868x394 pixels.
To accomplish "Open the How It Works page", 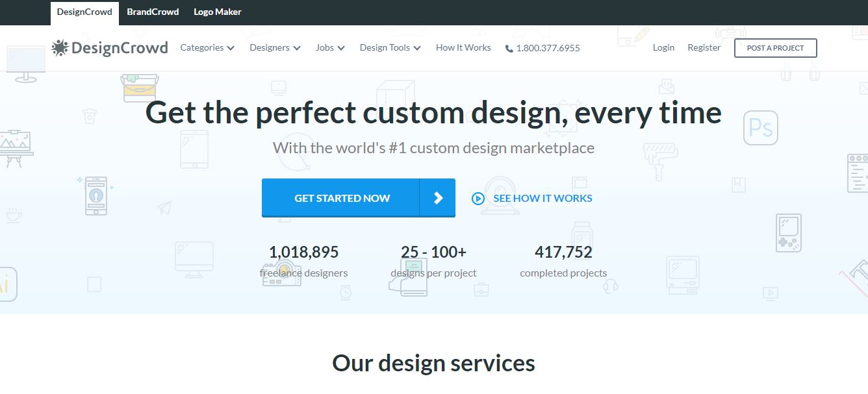I will pyautogui.click(x=463, y=47).
